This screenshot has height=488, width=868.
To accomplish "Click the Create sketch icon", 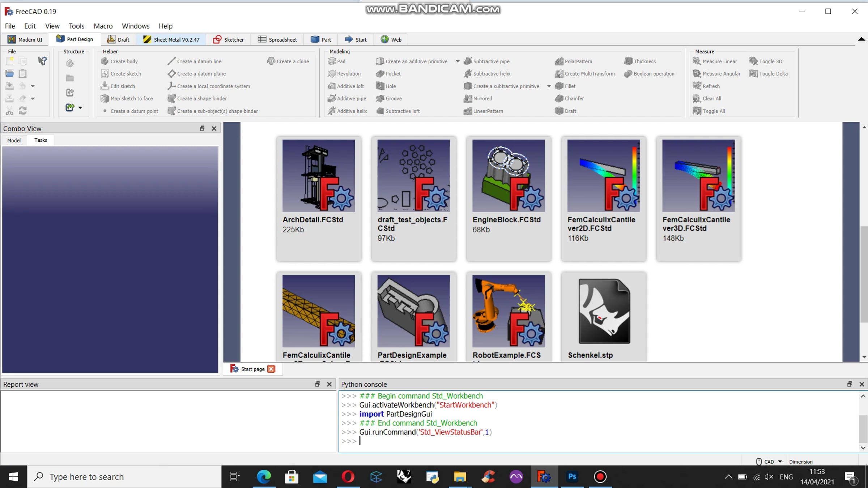I will pos(105,74).
